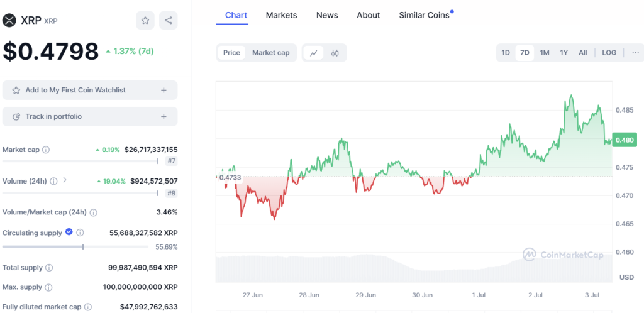Click Track in portfolio button
This screenshot has width=644, height=313.
coord(90,116)
